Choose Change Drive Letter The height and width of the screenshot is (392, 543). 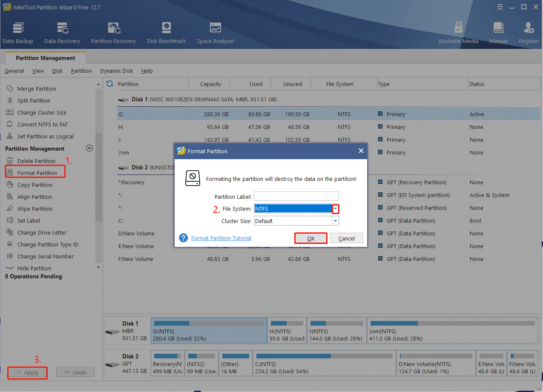(x=42, y=232)
